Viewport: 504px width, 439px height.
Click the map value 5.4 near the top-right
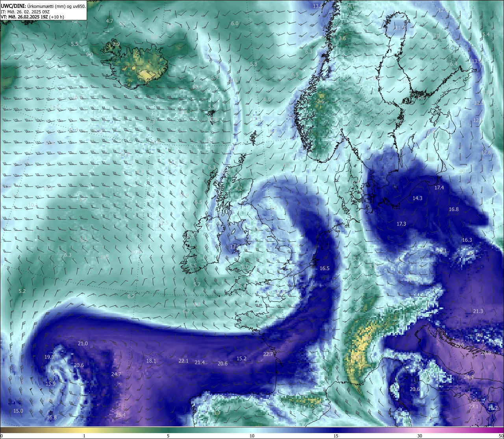[486, 34]
